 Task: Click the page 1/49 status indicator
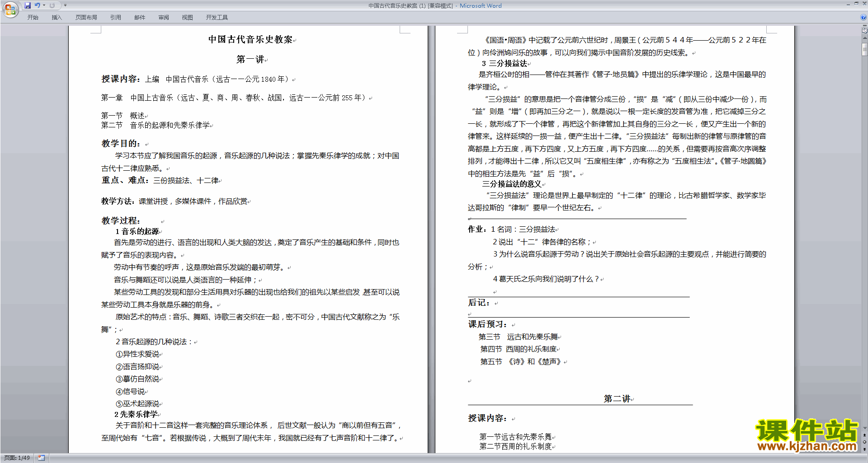(x=17, y=458)
